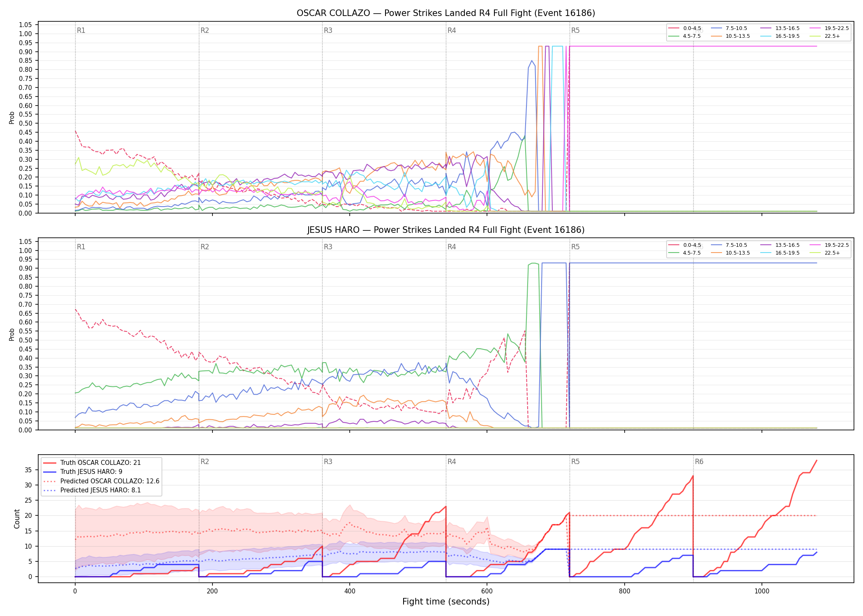Click the 'Predicted OSCAR COLLAZO: 12.6' legend entry
The width and height of the screenshot is (863, 616).
coord(102,481)
